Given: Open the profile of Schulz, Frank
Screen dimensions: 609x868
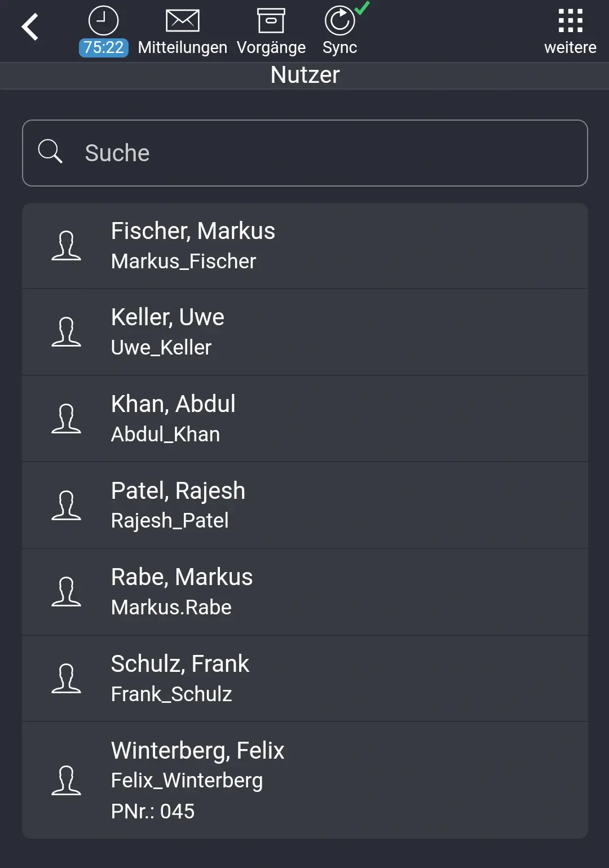Looking at the screenshot, I should tap(304, 679).
